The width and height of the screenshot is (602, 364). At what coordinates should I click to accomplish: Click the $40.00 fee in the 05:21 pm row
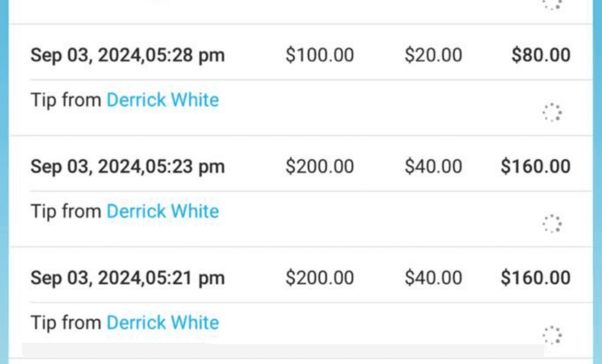(x=433, y=278)
